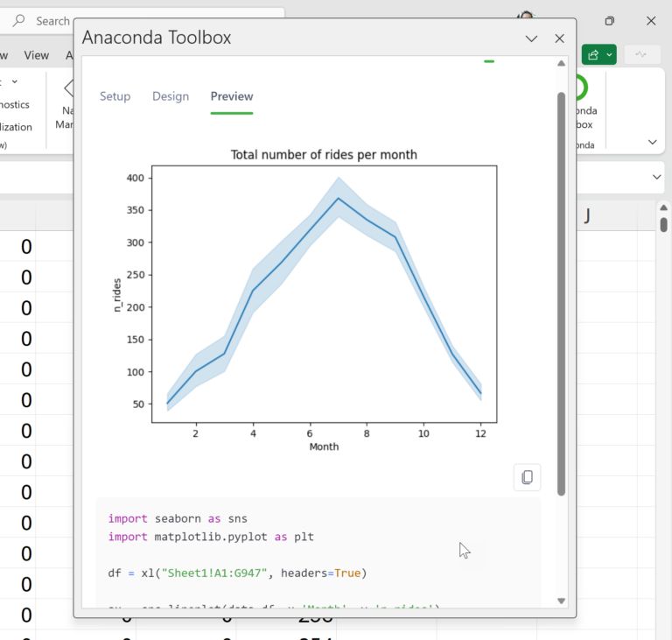Click the grayed-out icon beside Share
Image resolution: width=672 pixels, height=640 pixels.
click(641, 55)
